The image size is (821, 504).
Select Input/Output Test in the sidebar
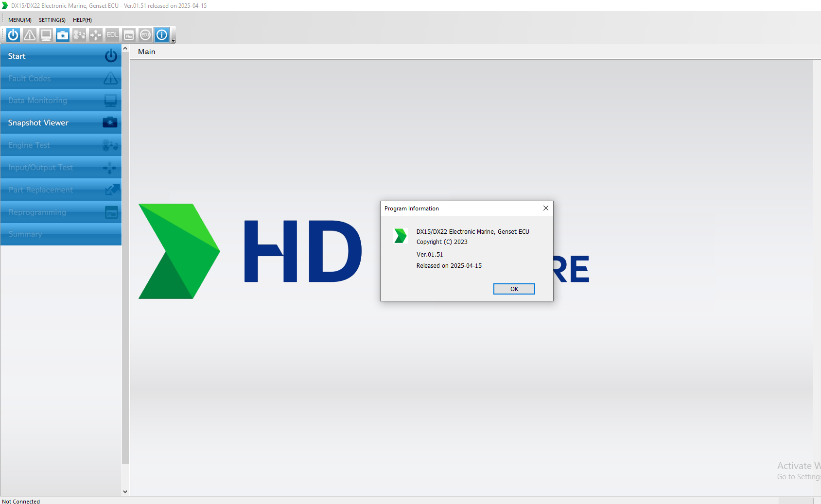(61, 168)
